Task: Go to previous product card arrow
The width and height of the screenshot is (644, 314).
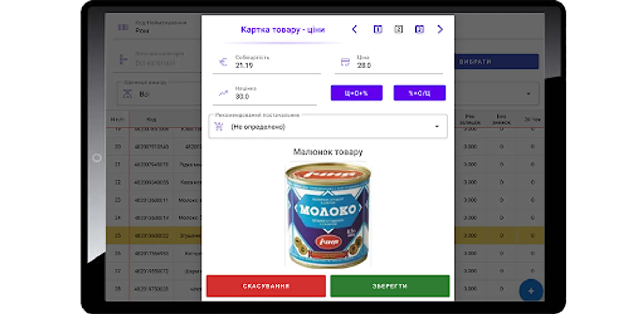Action: (x=354, y=29)
